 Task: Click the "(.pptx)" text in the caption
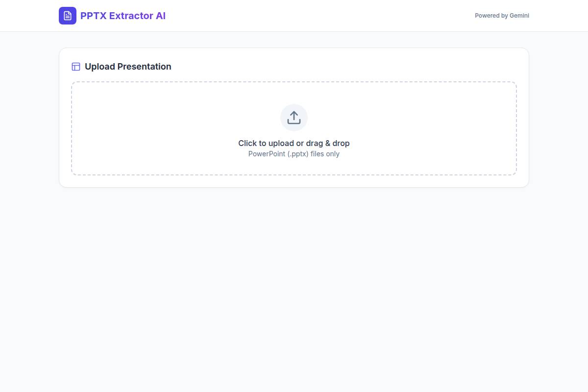click(x=298, y=154)
